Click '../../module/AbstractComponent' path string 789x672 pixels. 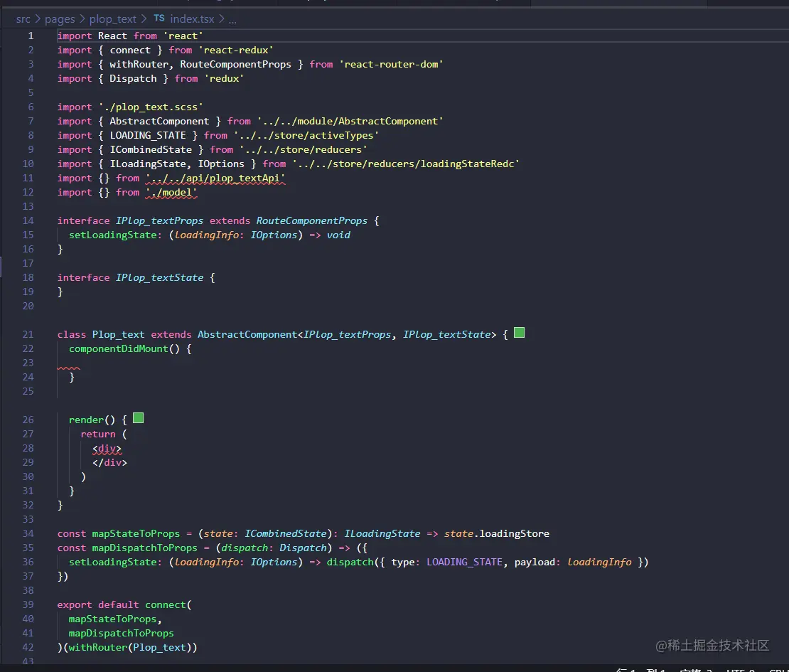click(x=350, y=122)
